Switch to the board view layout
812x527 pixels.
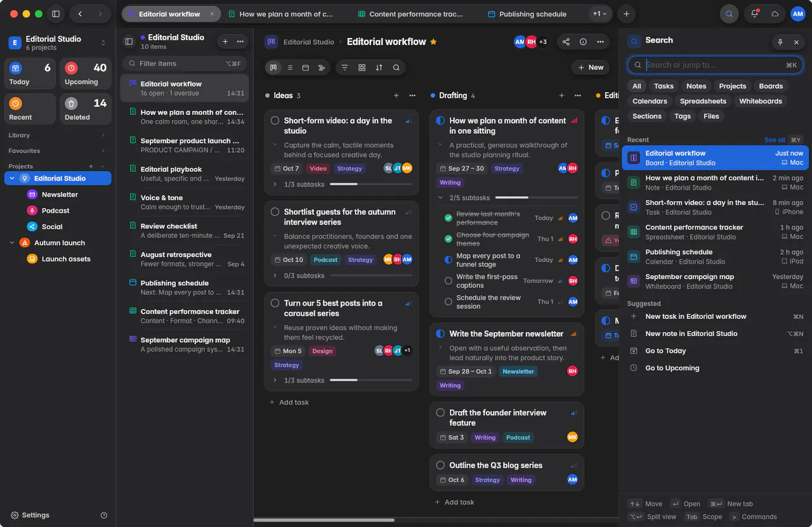(273, 67)
